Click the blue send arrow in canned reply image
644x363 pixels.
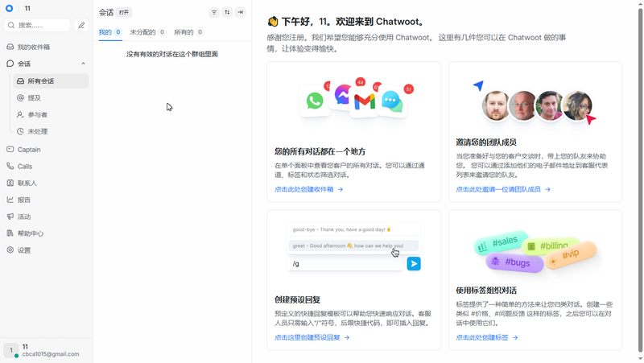pos(414,264)
